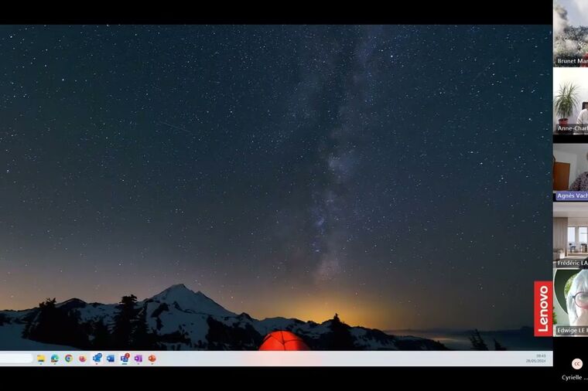588x391 pixels.
Task: Open Firefox from the taskbar
Action: [x=83, y=359]
